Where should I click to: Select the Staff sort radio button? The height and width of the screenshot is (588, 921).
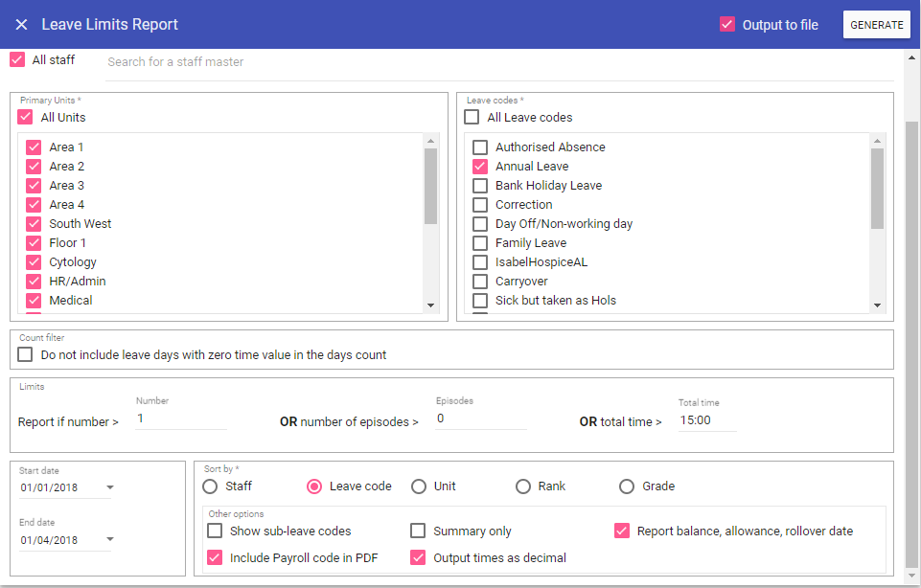click(x=210, y=486)
